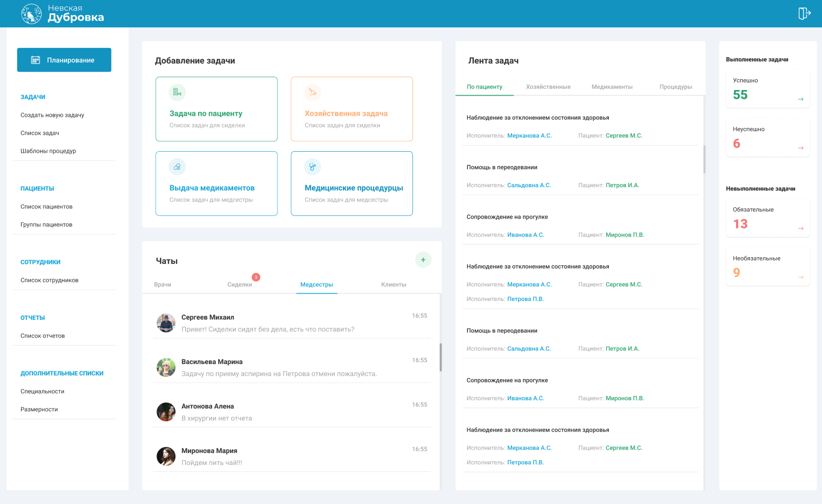This screenshot has height=504, width=822.
Task: Open Сергеев Михаил avatar
Action: (166, 323)
